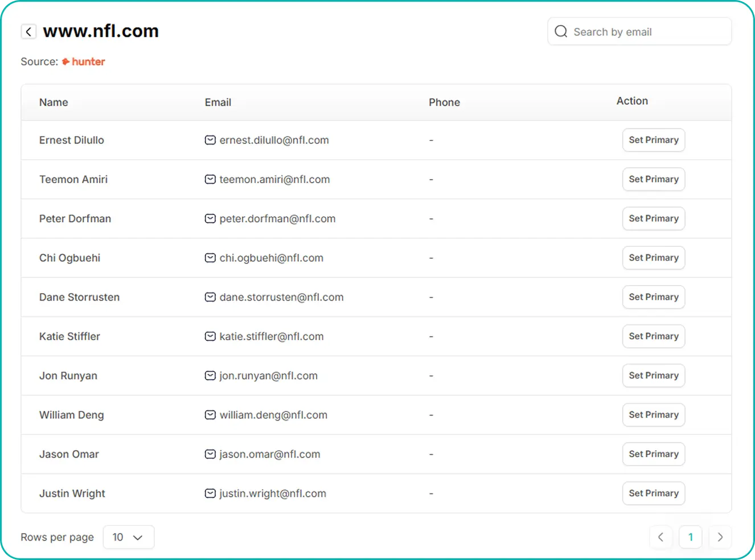
Task: Click the envelope icon for peter.dorfman@nfl.com
Action: [x=210, y=219]
